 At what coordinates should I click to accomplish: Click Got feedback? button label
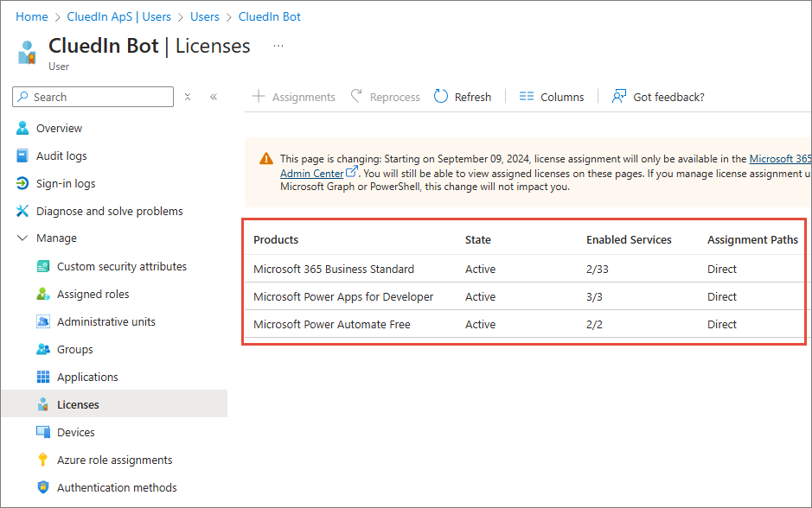668,97
